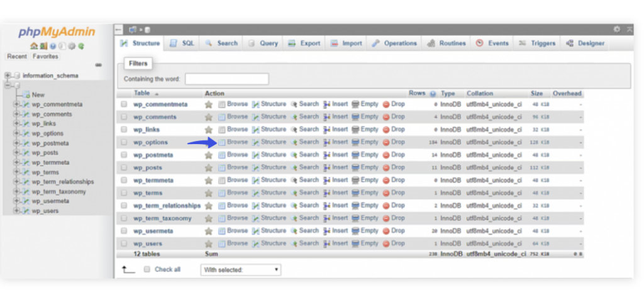Click the Browse icon for wp_options
Viewport: 644px width, 290px height.
coord(222,142)
